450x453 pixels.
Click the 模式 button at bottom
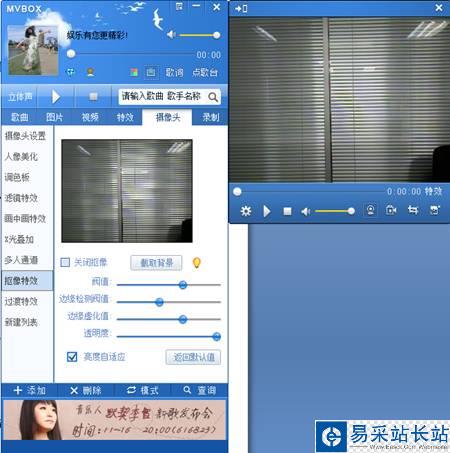coord(143,390)
